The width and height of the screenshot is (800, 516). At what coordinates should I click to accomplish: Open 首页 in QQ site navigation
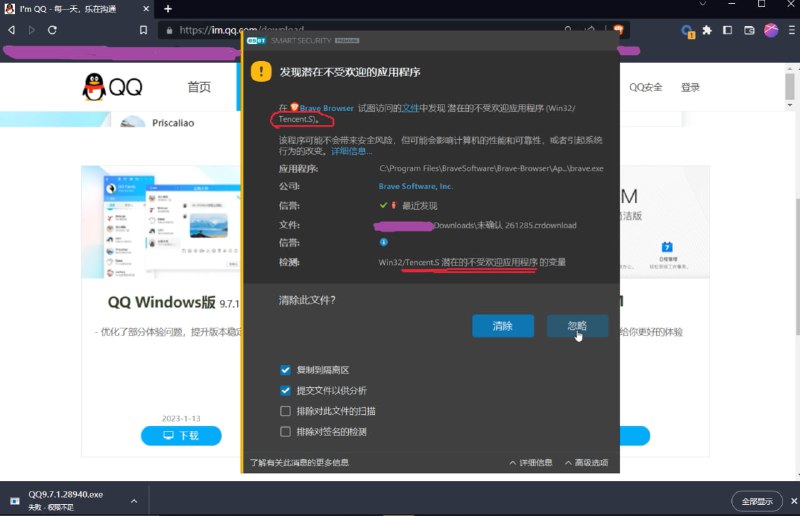coord(199,87)
